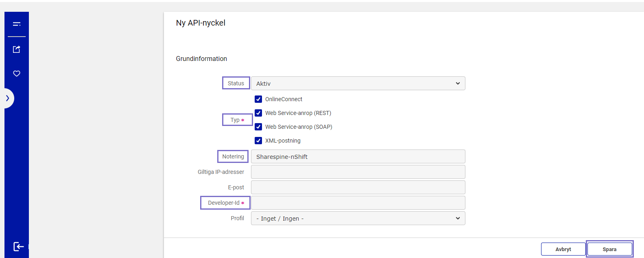The width and height of the screenshot is (644, 258).
Task: Click the Notering label
Action: click(233, 156)
